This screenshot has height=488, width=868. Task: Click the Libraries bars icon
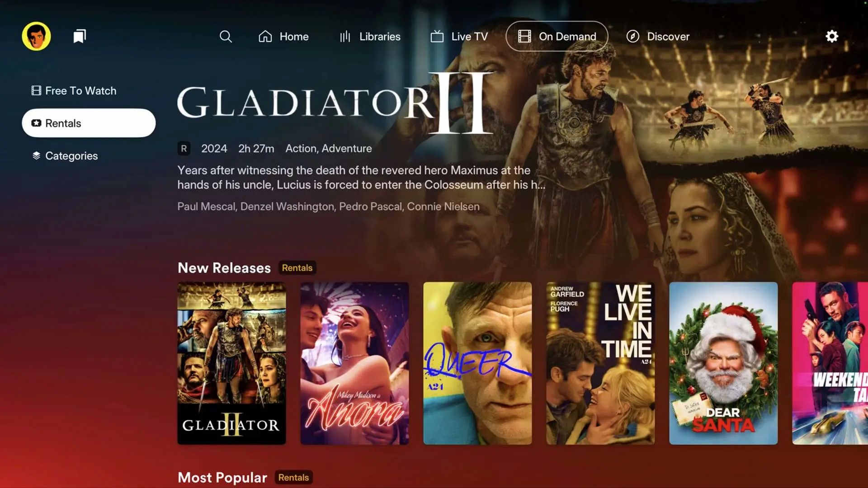(x=345, y=37)
